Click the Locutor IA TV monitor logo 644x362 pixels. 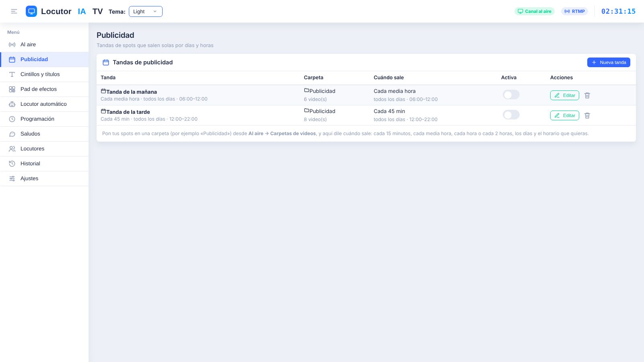(31, 11)
